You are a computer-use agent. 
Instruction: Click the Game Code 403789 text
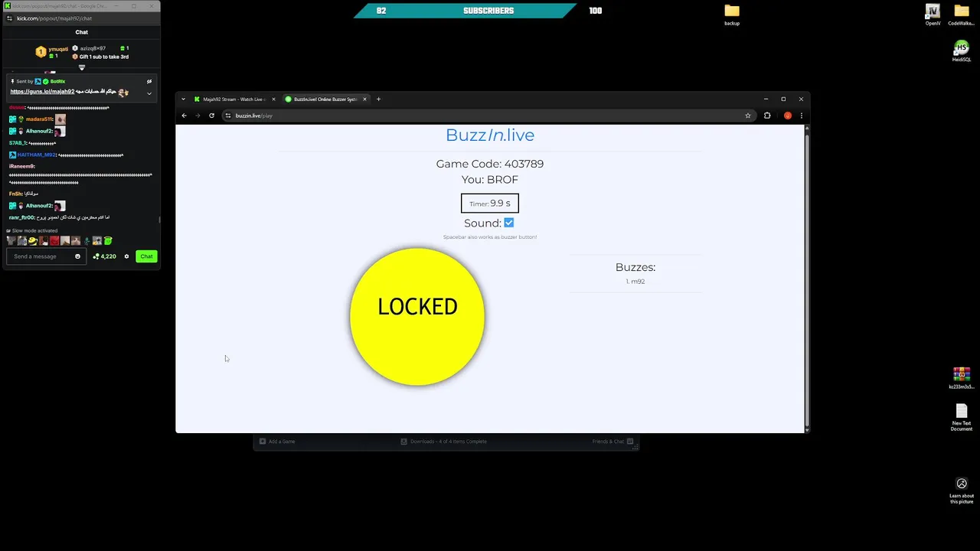click(x=490, y=164)
